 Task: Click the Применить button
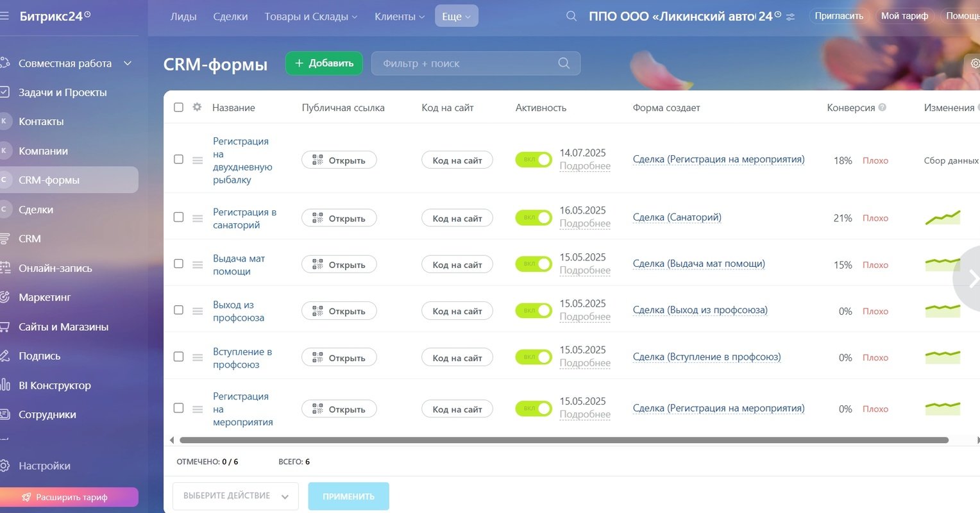pos(349,496)
